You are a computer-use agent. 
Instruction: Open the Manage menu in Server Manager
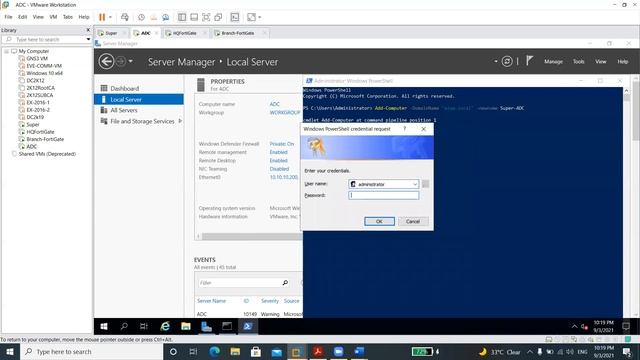553,62
